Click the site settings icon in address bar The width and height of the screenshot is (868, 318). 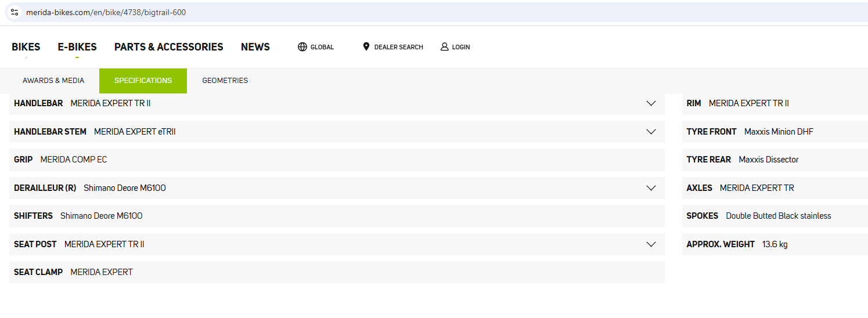(x=15, y=12)
